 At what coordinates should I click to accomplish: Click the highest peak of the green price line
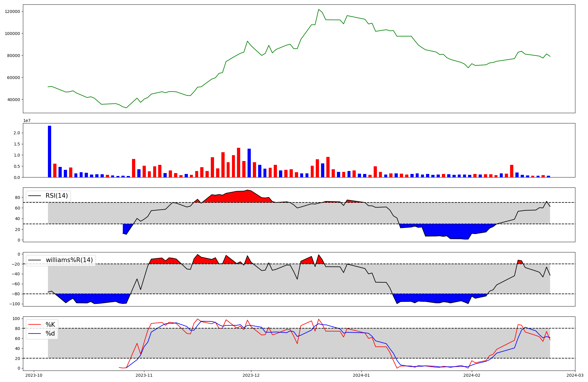tap(319, 10)
